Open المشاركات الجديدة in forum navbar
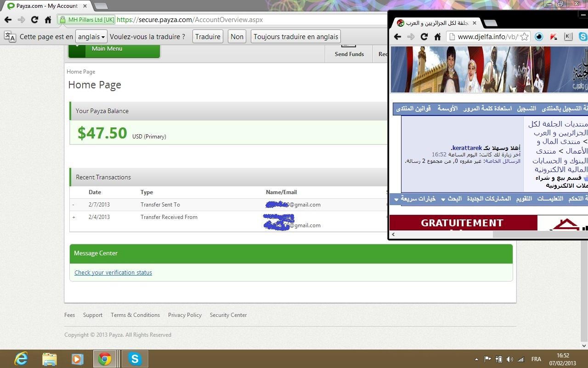The image size is (588, 368). pyautogui.click(x=489, y=199)
